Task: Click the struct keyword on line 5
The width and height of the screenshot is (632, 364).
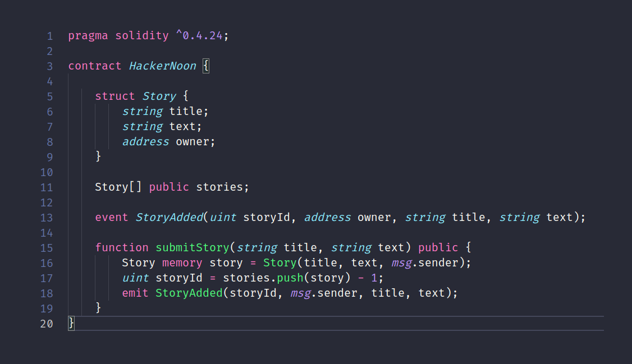Action: (115, 96)
